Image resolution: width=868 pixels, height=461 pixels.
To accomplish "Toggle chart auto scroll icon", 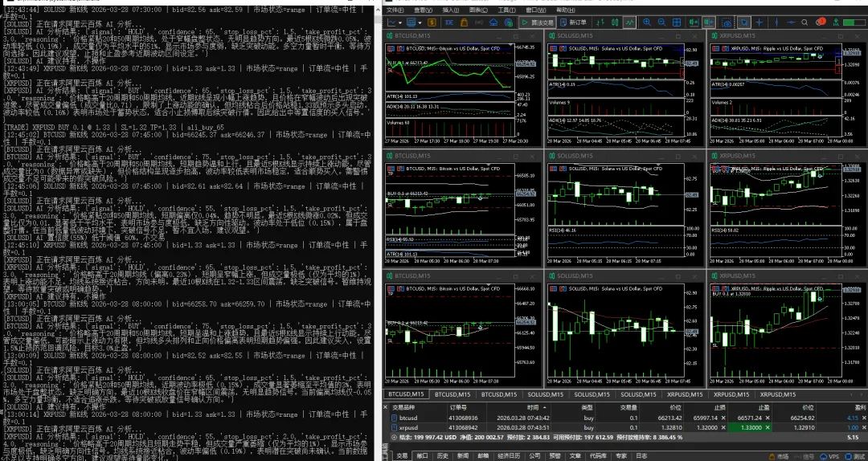I will click(x=693, y=22).
